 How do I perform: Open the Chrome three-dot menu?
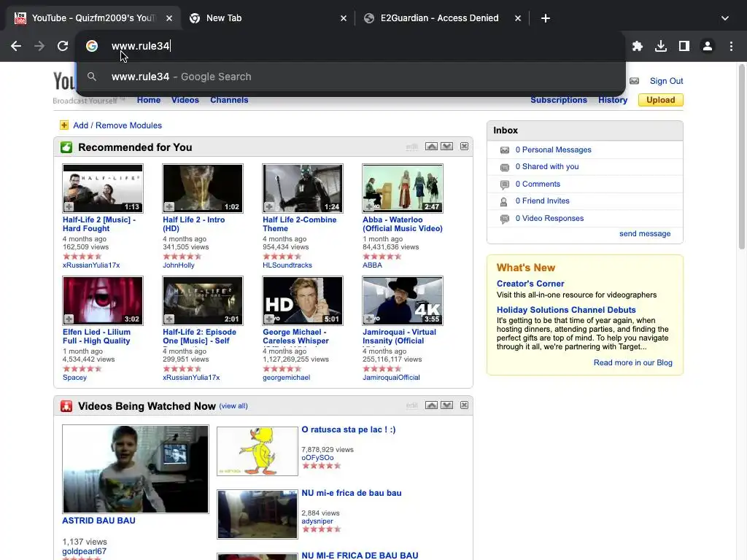(x=731, y=46)
